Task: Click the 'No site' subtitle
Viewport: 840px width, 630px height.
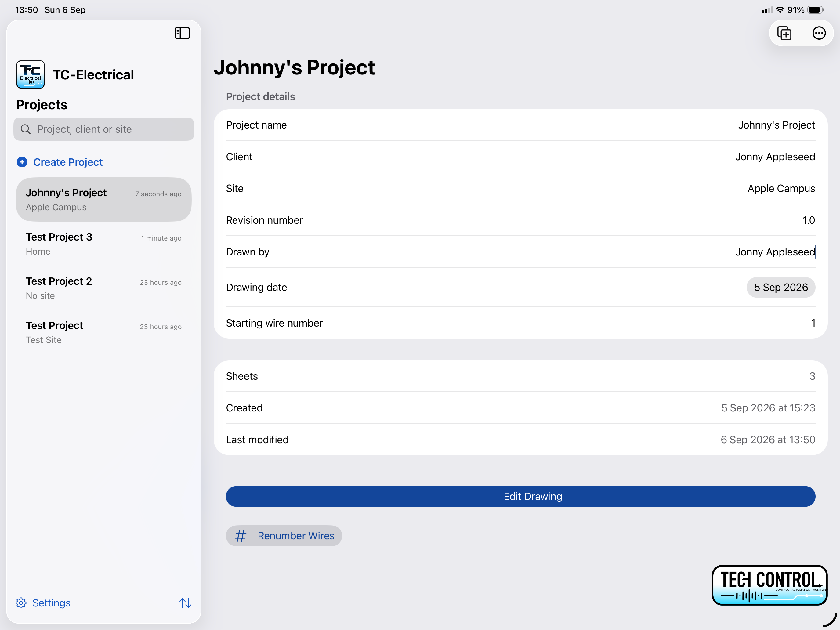Action: pos(40,296)
